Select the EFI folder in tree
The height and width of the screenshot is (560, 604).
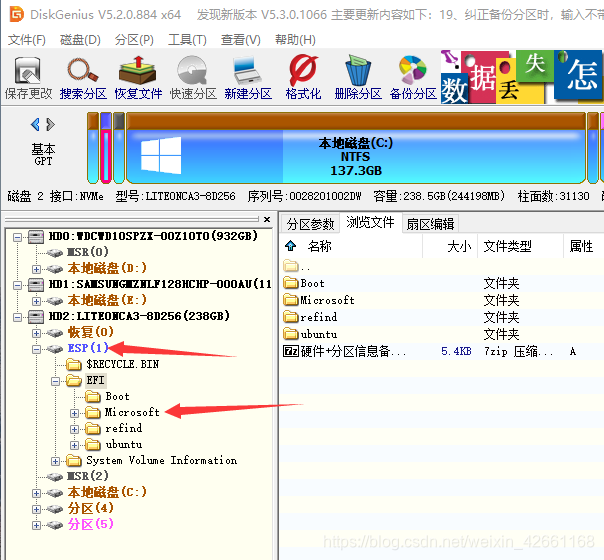pyautogui.click(x=95, y=380)
